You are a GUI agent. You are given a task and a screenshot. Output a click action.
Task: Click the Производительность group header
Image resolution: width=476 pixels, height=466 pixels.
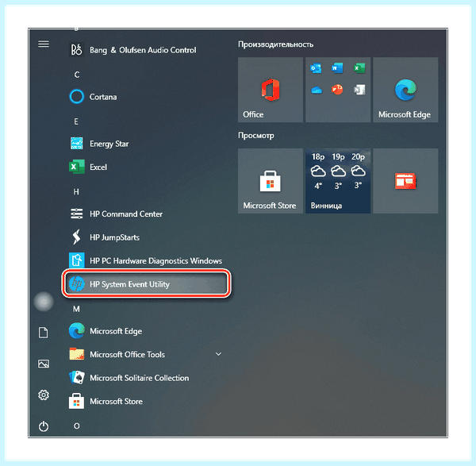(x=275, y=44)
